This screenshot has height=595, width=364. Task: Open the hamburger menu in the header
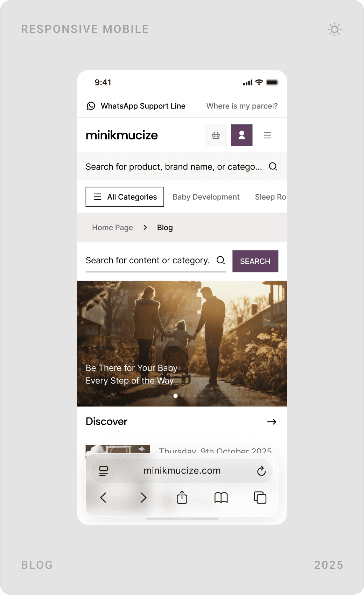pos(268,135)
